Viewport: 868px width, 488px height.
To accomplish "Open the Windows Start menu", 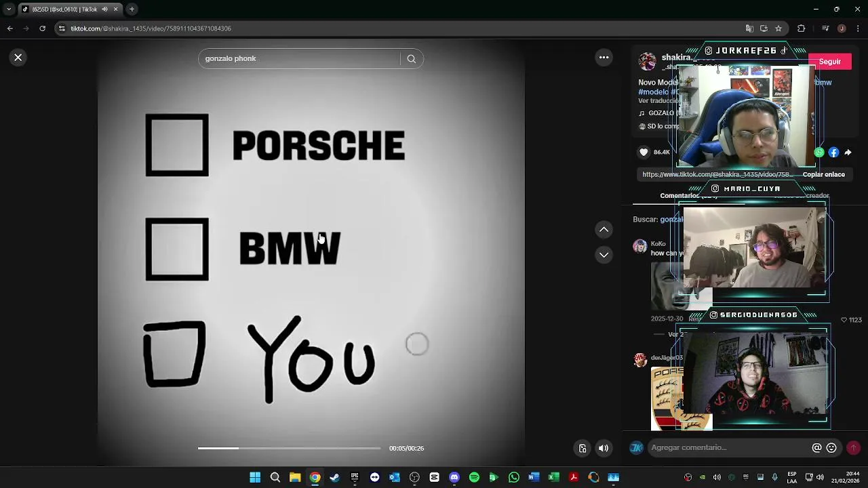I will pos(255,477).
